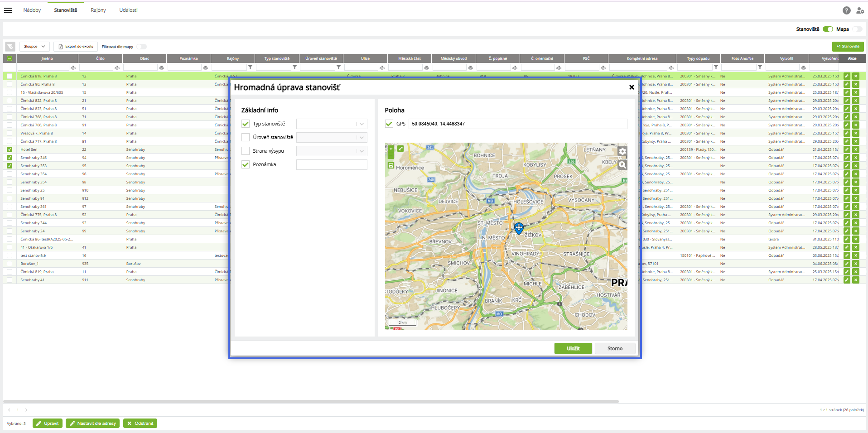Enable the Strana výsypu checkbox

click(x=246, y=151)
